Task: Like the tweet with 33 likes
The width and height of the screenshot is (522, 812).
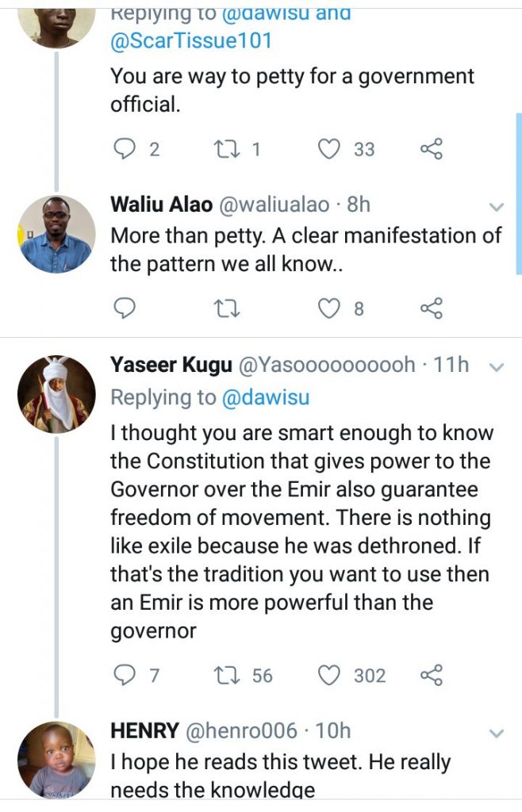Action: point(329,148)
